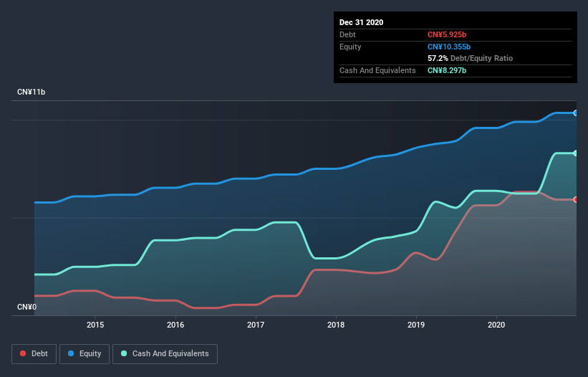Click the CN¥5.925b debt value
The width and height of the screenshot is (588, 377).
tap(447, 34)
